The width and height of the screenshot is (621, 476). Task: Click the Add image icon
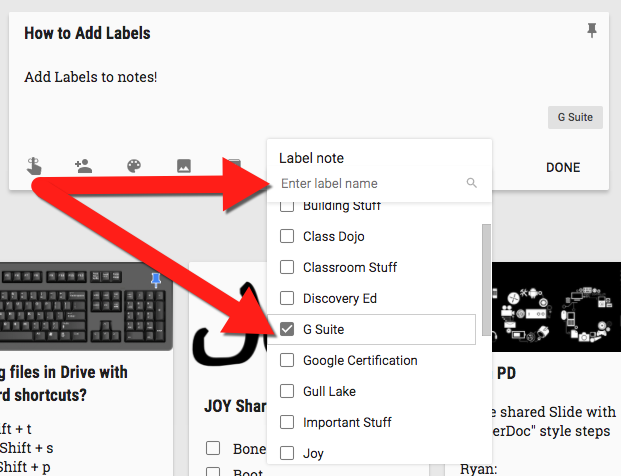tap(184, 166)
